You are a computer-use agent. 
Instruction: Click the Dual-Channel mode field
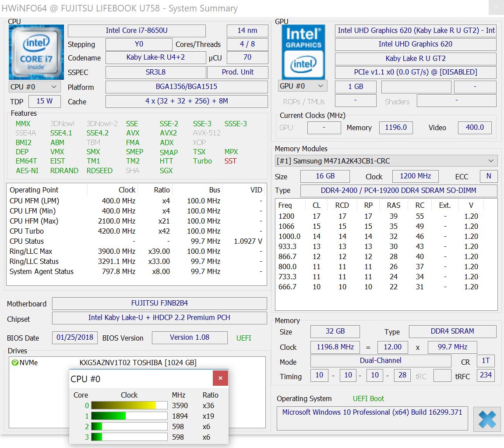pos(381,361)
